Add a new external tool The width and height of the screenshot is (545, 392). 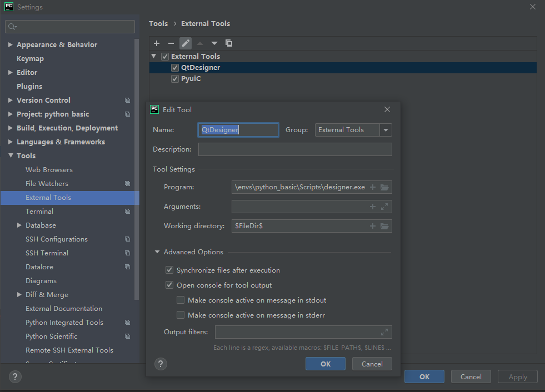(x=157, y=43)
